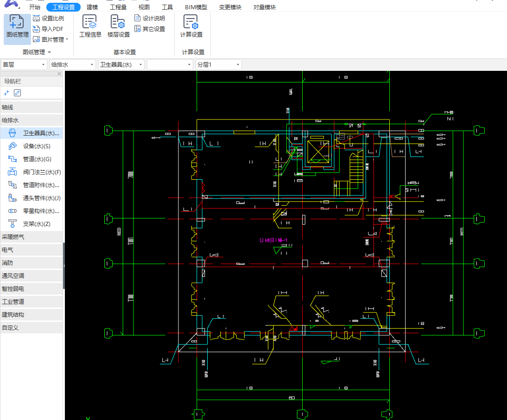Image resolution: width=507 pixels, height=420 pixels.
Task: Click the panel collapse handle on splitter
Action: (x=63, y=266)
